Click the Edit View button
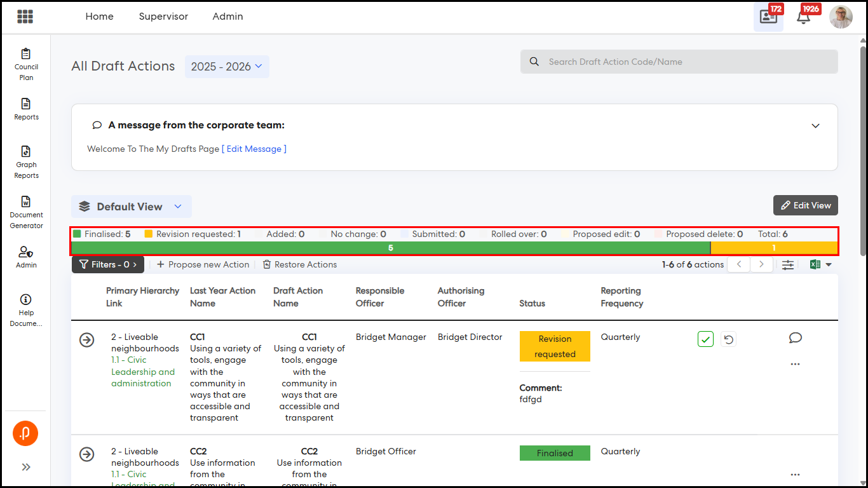 click(805, 205)
